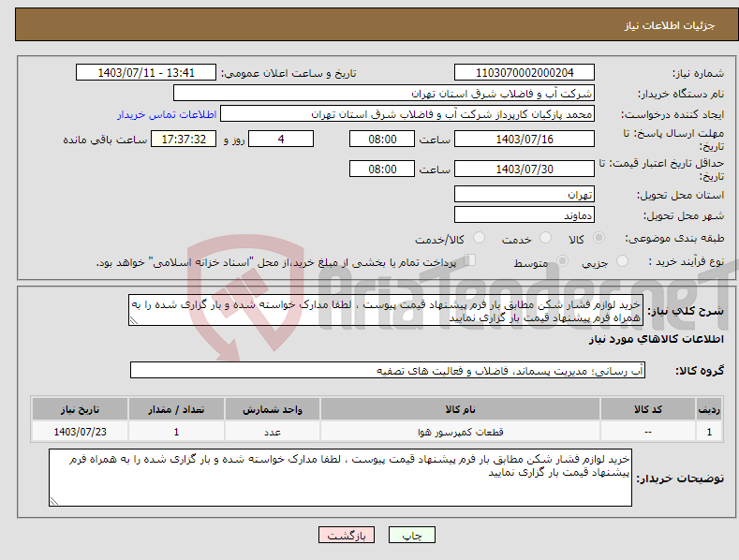Screen dimensions: 739x560
Task: Click response deadline date 1403/07/16
Action: 525,139
